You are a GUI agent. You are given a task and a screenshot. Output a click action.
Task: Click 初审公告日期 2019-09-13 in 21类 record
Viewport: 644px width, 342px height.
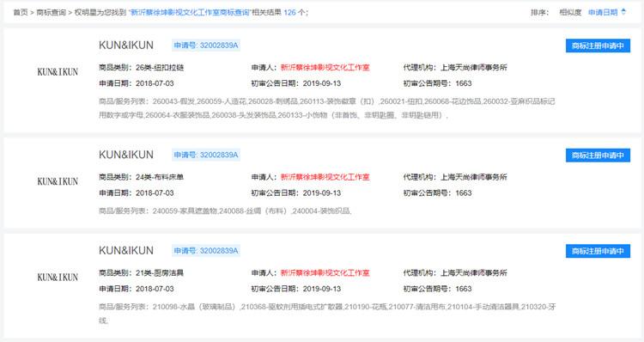[296, 289]
